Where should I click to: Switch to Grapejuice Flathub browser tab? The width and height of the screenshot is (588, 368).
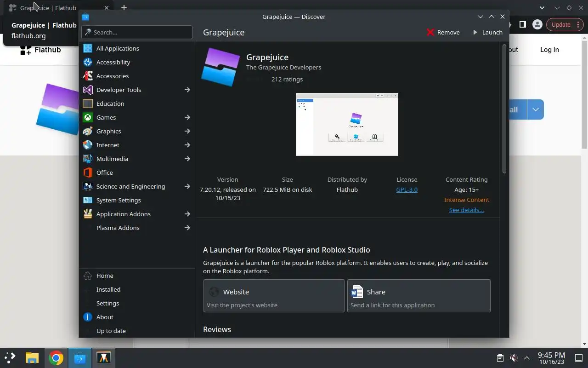click(x=59, y=8)
